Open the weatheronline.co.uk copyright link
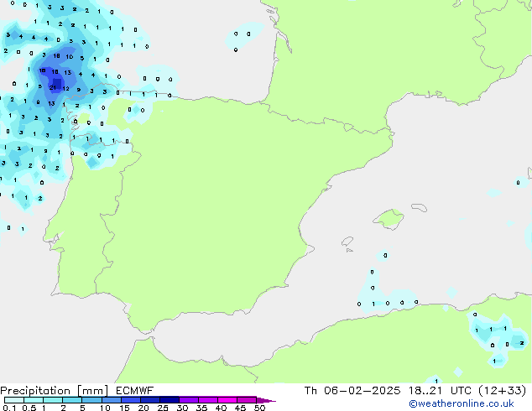 [x=461, y=403]
